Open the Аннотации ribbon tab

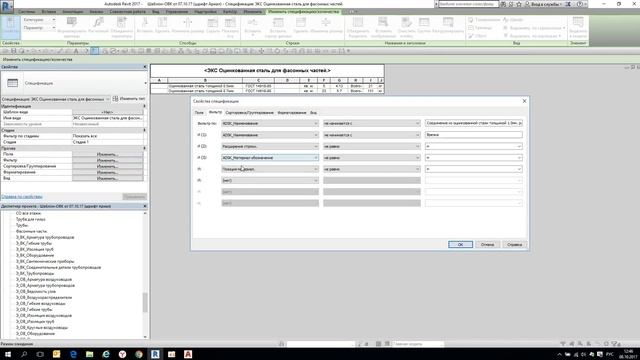(x=73, y=12)
